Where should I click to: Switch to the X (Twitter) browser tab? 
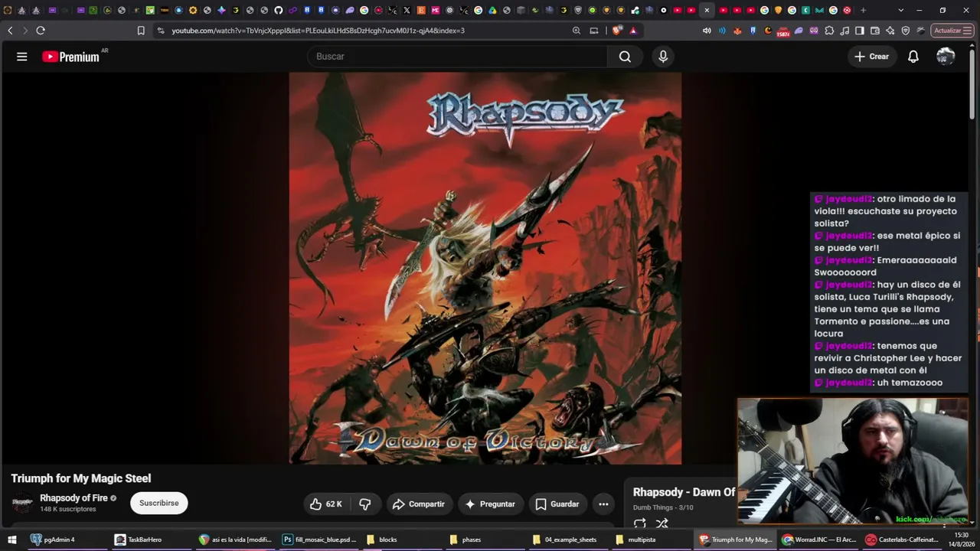pyautogui.click(x=407, y=10)
